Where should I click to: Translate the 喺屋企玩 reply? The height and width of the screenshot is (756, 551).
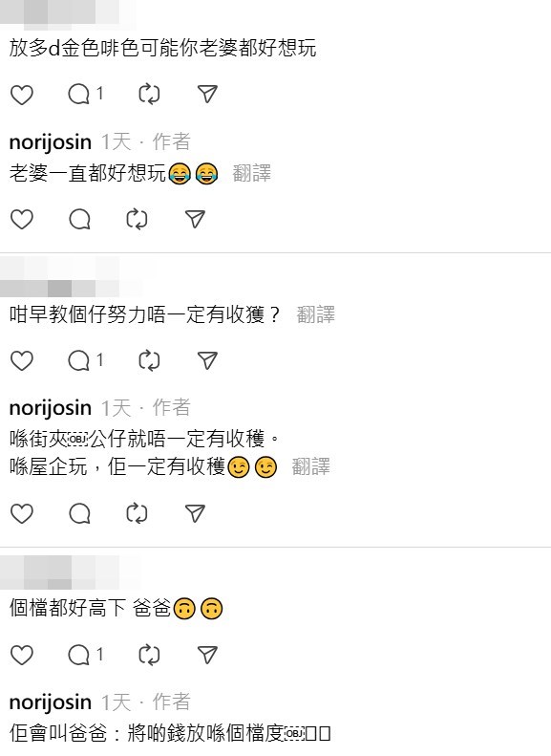[x=311, y=466]
